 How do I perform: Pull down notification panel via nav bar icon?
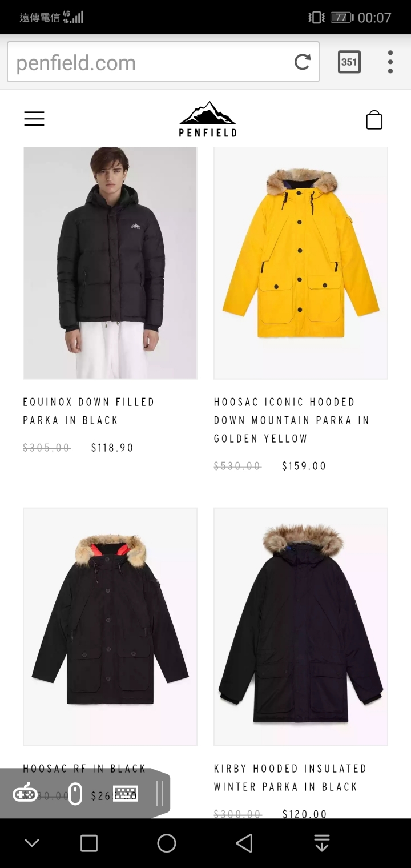[322, 843]
